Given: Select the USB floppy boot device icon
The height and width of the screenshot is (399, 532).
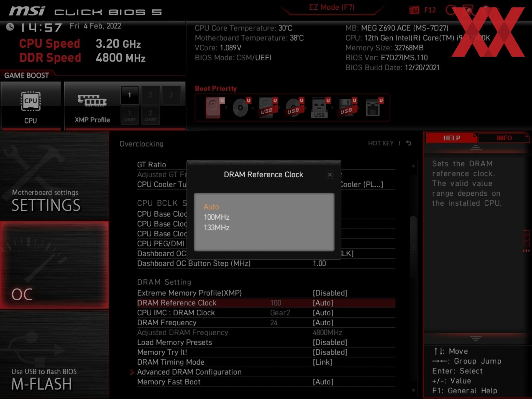Looking at the screenshot, I should (x=347, y=108).
